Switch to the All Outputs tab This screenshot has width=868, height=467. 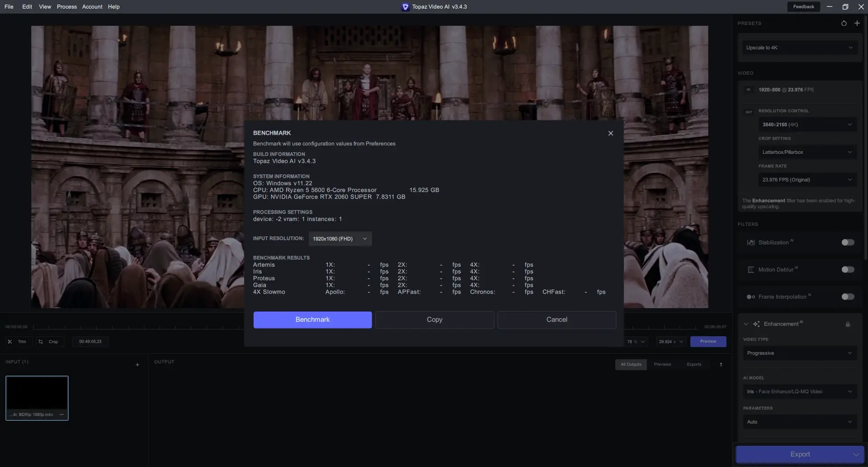click(631, 364)
